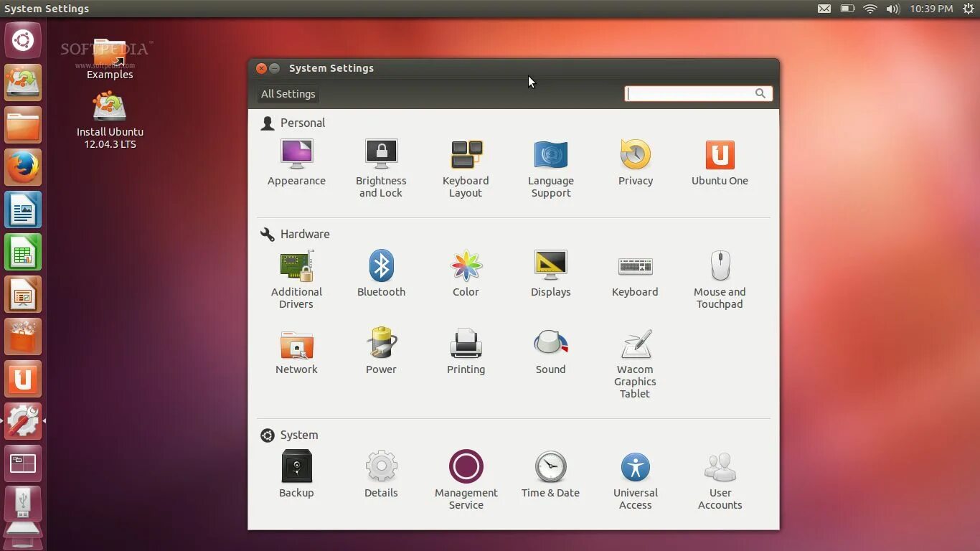Open Ubuntu One from the launcher
The image size is (980, 551).
click(23, 379)
